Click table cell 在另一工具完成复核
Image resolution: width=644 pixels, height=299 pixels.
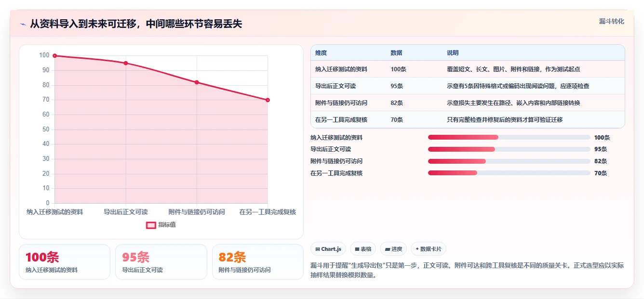(x=341, y=120)
